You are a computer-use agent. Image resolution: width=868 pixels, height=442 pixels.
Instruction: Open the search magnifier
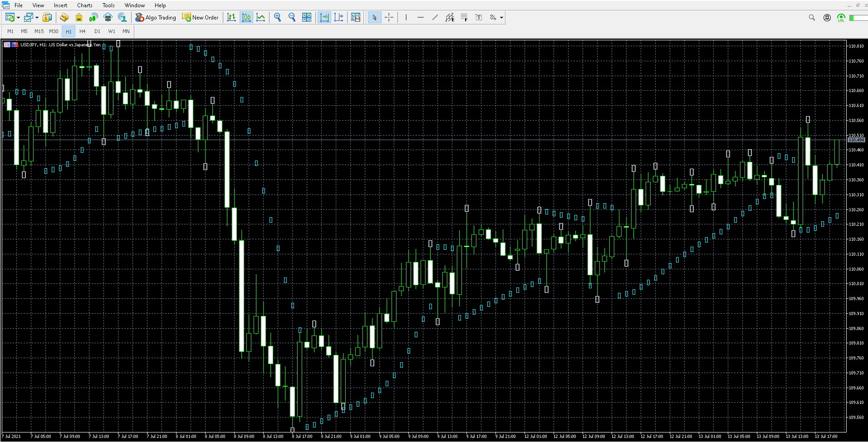click(812, 17)
